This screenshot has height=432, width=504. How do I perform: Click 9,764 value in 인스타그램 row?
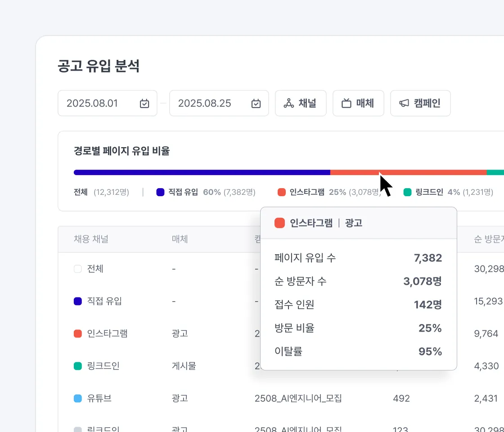click(486, 333)
